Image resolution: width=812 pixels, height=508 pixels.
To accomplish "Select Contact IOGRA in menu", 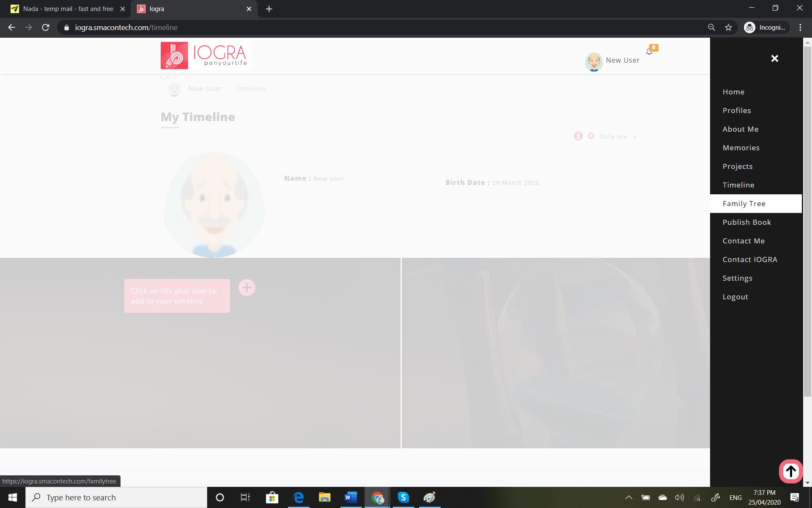I will [x=750, y=260].
